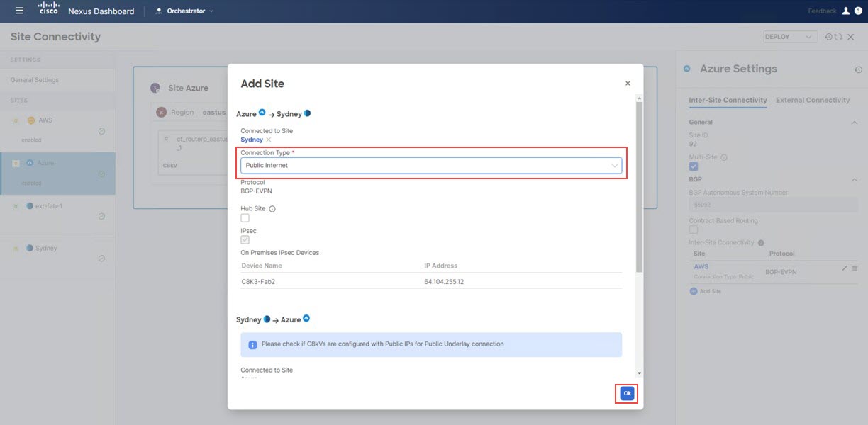Click the Add Site dialog scrollbar
This screenshot has width=868, height=425.
pos(640,187)
